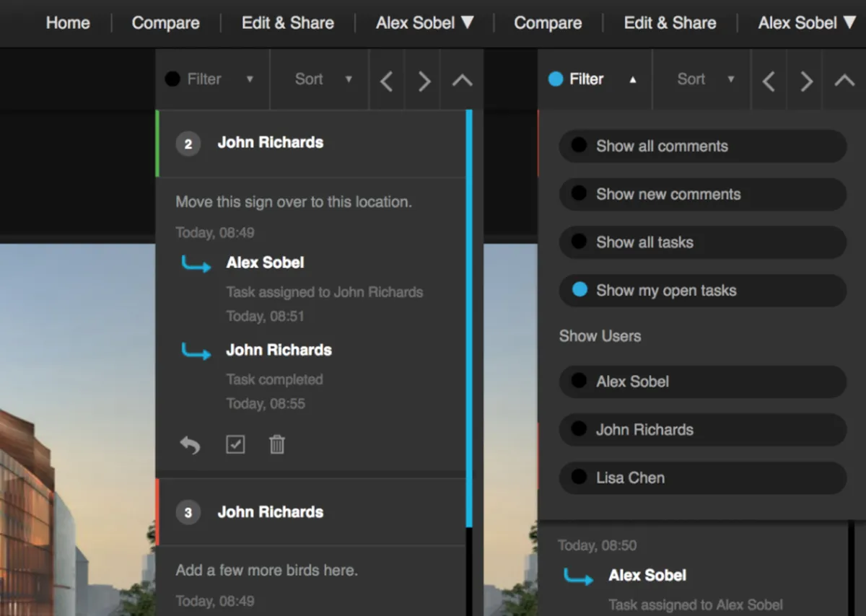The image size is (866, 616).
Task: Click the blue vertical scrollbar in comments panel
Action: (x=469, y=317)
